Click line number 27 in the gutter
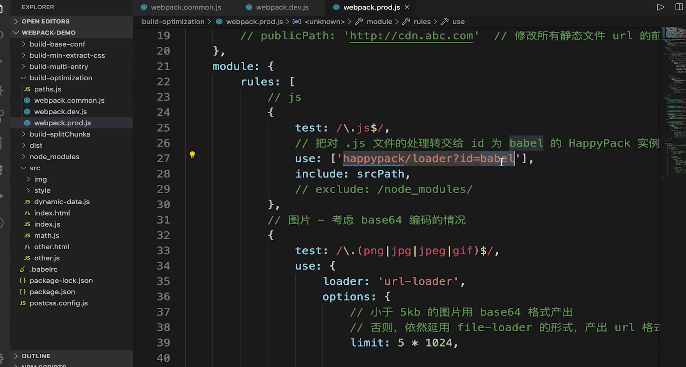This screenshot has height=367, width=686. 163,158
